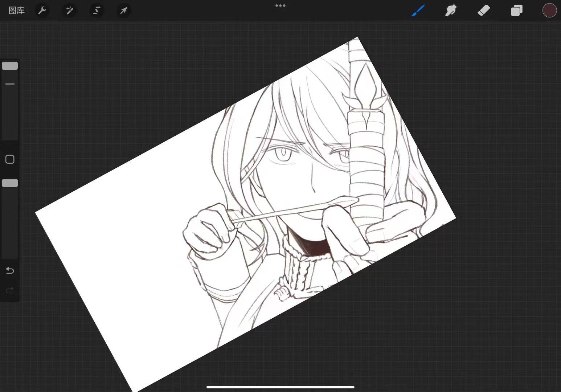Undo the last stroke

tap(10, 271)
